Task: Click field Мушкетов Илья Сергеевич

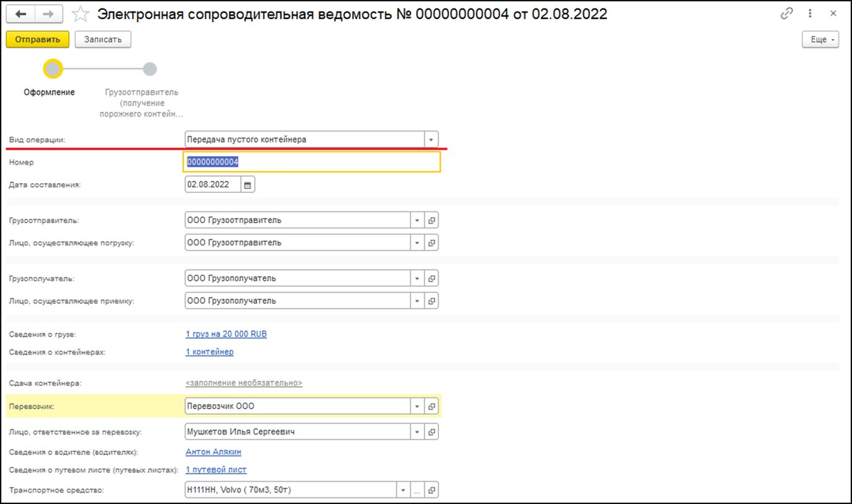Action: coord(297,432)
